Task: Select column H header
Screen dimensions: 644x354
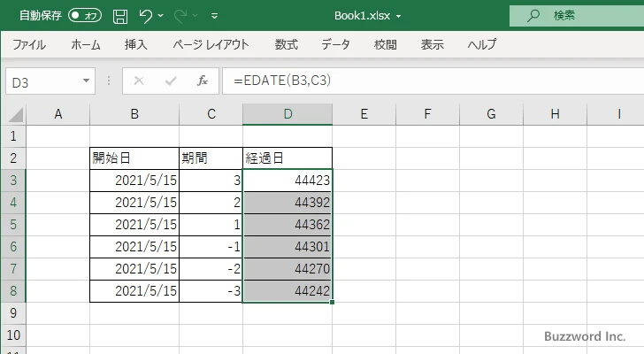Action: click(555, 114)
